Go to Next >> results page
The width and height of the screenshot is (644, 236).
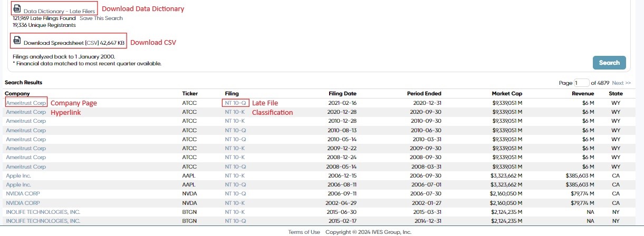(x=621, y=83)
